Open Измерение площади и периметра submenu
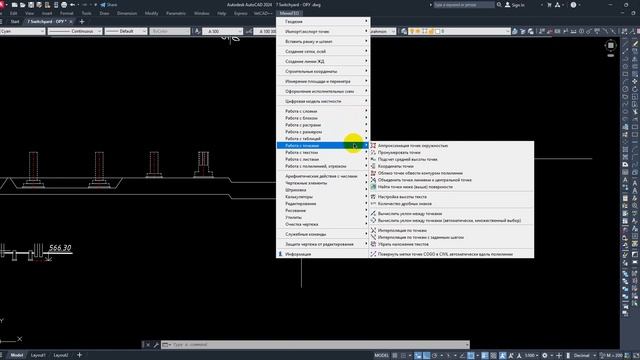Screen dimensions: 640x360 (323, 81)
